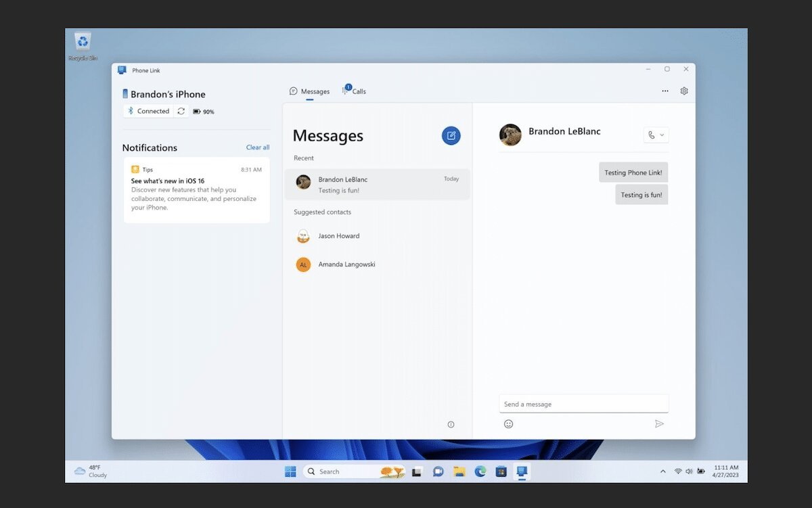Click the send message arrow icon

(x=659, y=424)
